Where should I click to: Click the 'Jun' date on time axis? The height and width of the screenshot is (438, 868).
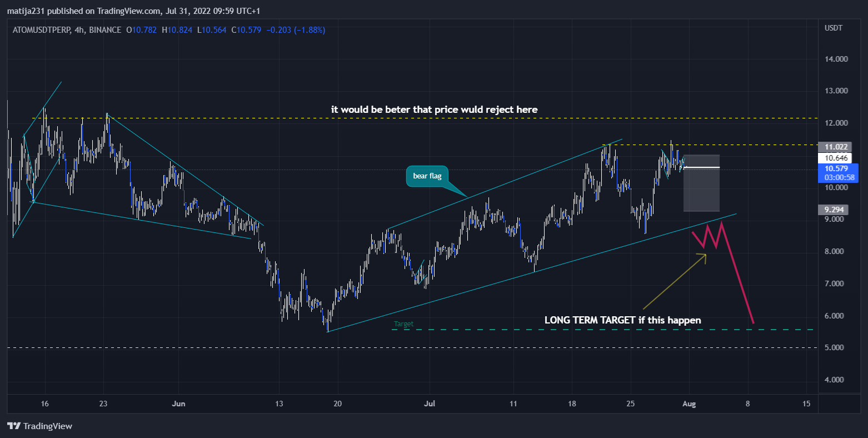tap(178, 404)
